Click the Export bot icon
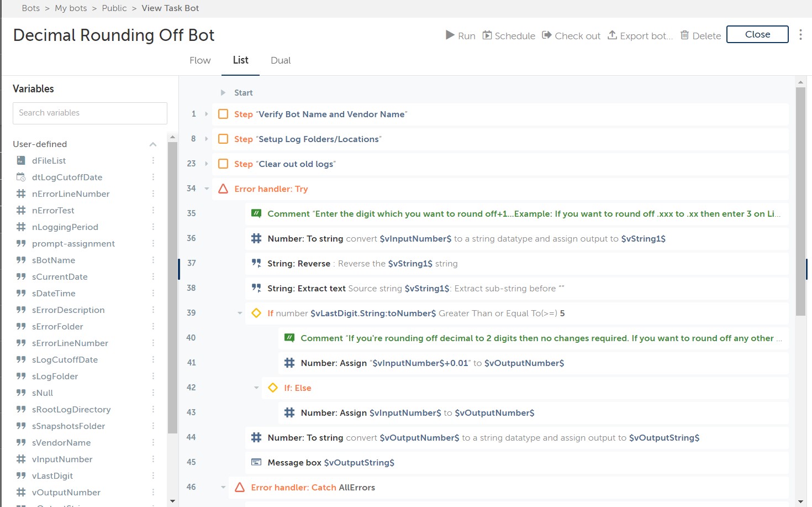The width and height of the screenshot is (812, 507). coord(612,35)
